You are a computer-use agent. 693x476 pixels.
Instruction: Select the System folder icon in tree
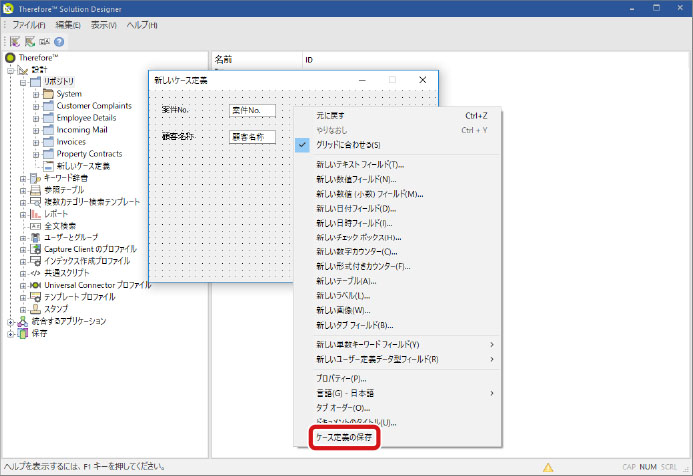pos(48,94)
